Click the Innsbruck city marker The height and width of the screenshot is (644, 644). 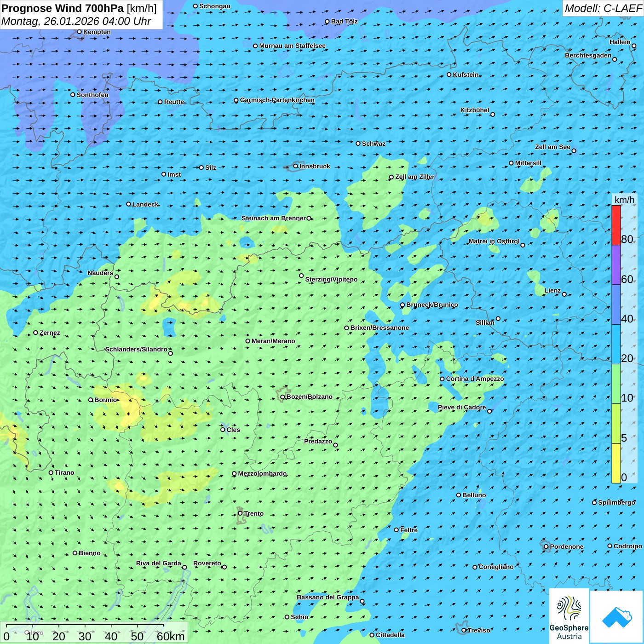(x=296, y=166)
